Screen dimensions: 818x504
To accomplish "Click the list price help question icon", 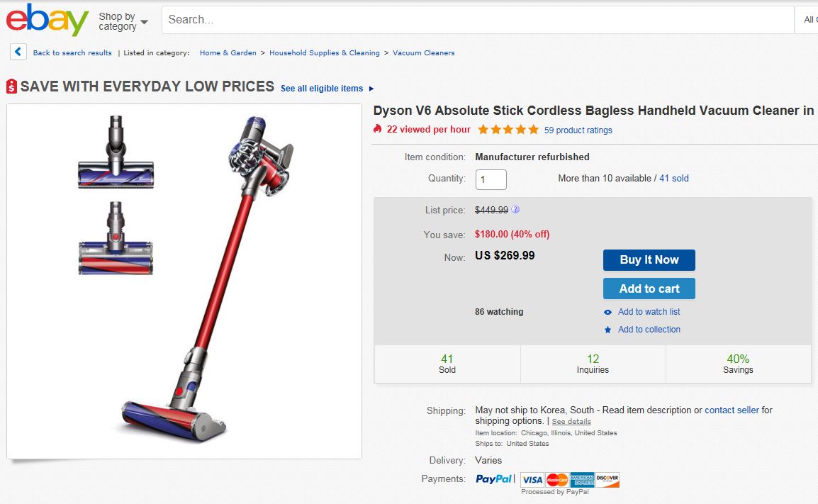I will [515, 210].
